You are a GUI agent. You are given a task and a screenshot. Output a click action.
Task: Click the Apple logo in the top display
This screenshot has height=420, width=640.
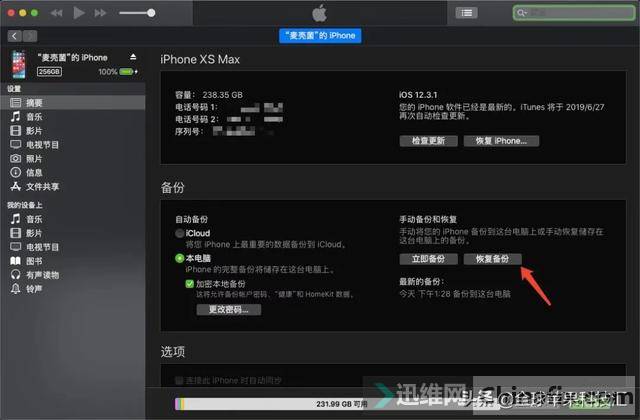pos(320,13)
